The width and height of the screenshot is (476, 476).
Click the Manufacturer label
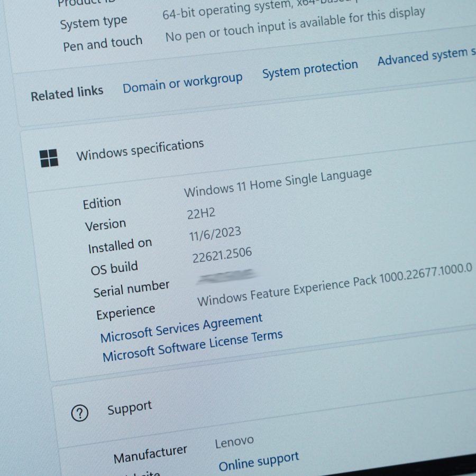click(150, 454)
